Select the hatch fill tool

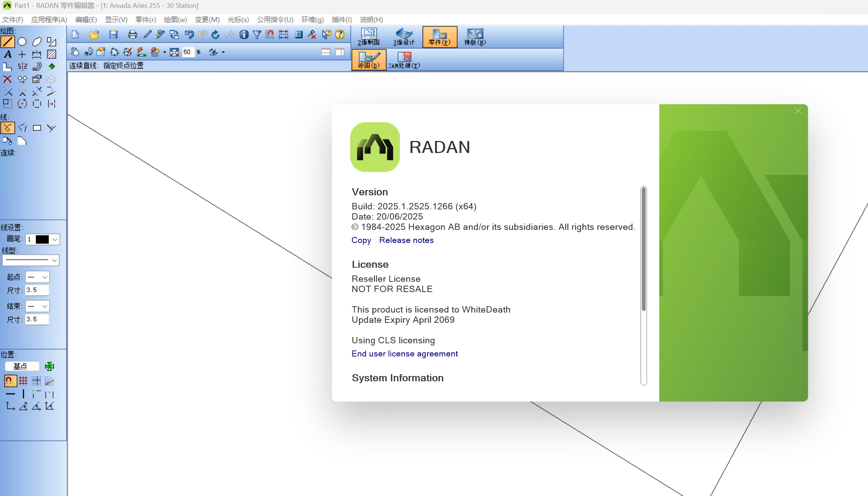click(51, 54)
